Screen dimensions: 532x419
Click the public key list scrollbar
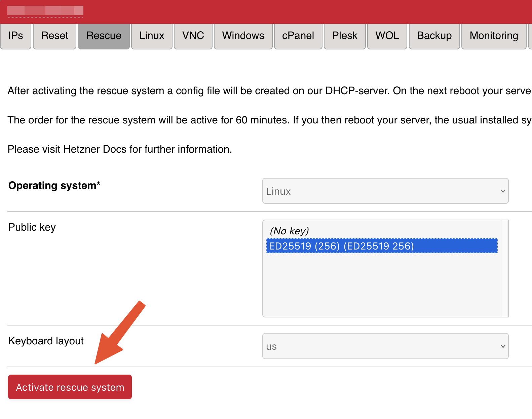click(504, 268)
